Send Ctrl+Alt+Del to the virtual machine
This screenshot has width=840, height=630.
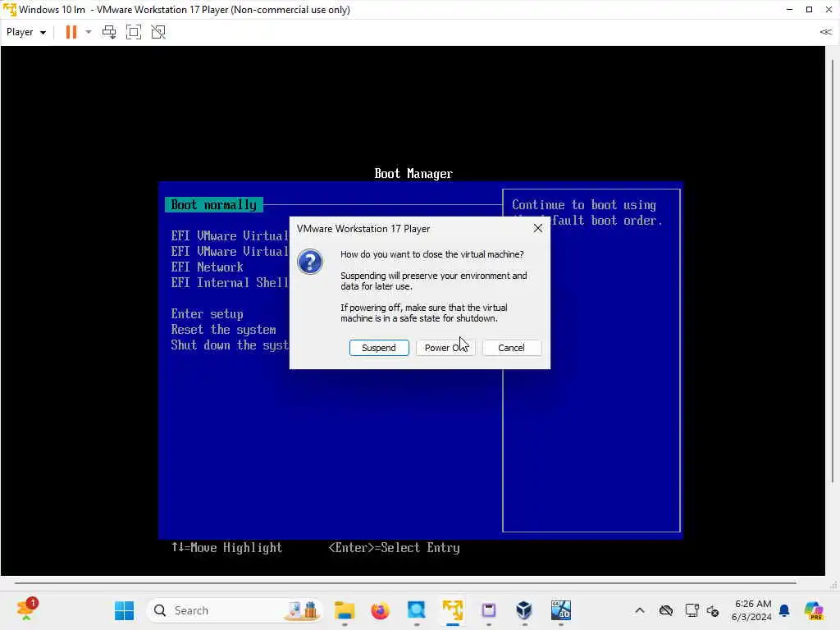pyautogui.click(x=109, y=32)
